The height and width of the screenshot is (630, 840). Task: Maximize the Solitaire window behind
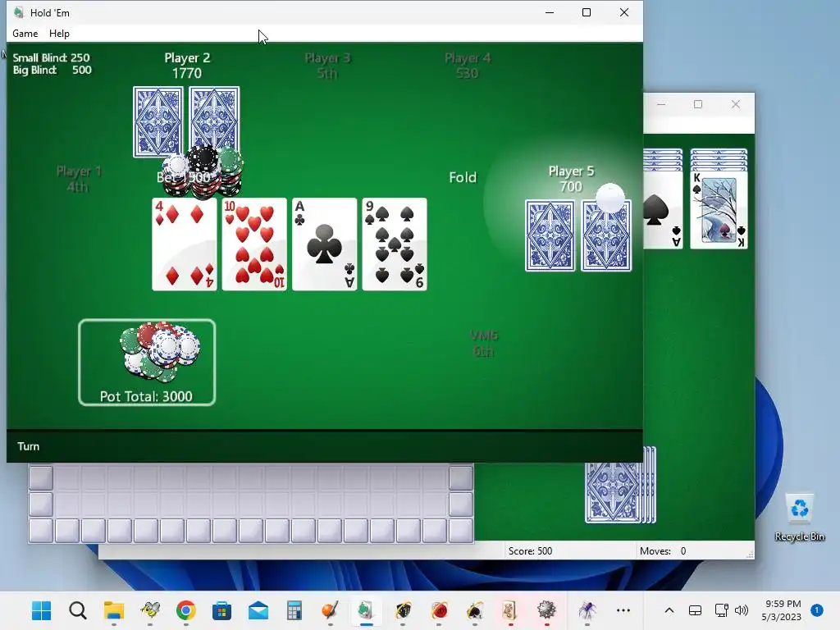(x=698, y=104)
